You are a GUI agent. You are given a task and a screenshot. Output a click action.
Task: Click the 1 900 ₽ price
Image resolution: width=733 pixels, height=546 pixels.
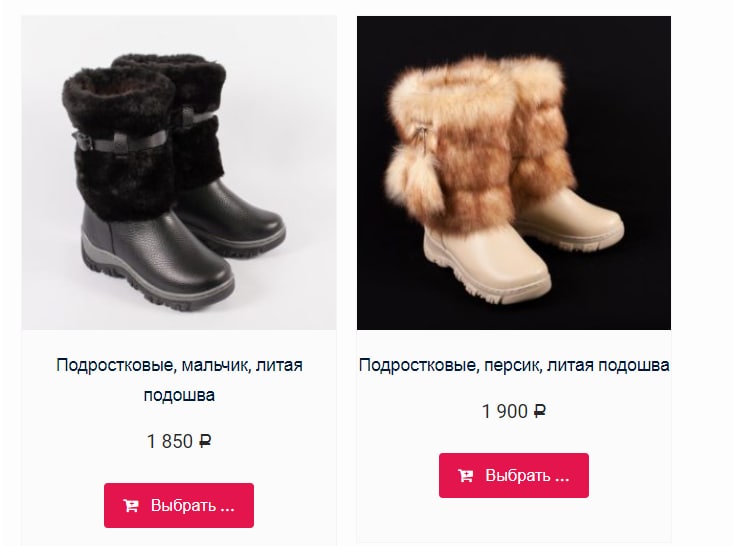pyautogui.click(x=514, y=411)
